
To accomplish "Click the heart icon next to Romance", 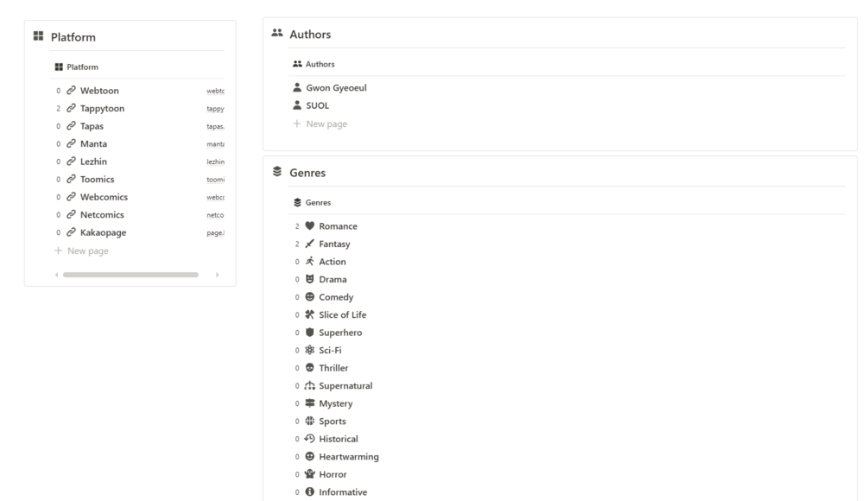I will pyautogui.click(x=309, y=226).
